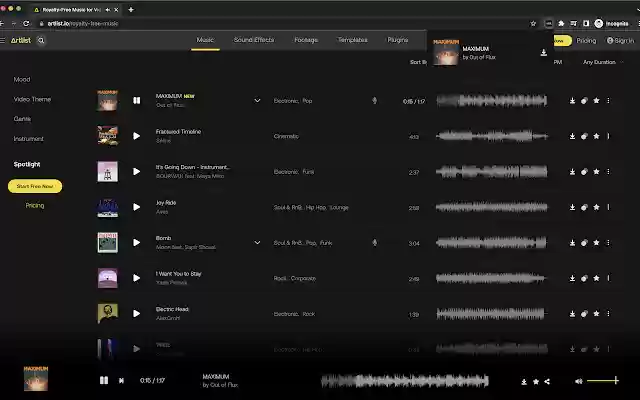Image resolution: width=640 pixels, height=400 pixels.
Task: Click the vocals microphone icon on MAXIMUM row
Action: click(x=374, y=100)
